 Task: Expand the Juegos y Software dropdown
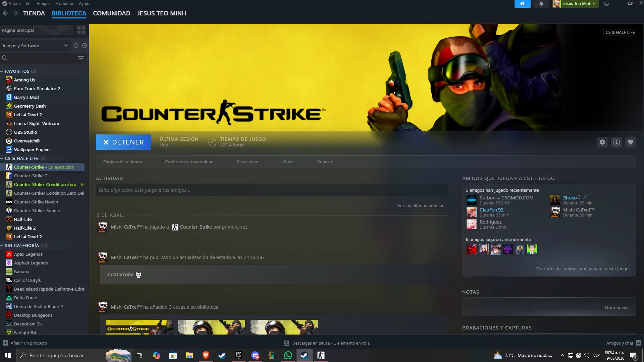pos(35,46)
